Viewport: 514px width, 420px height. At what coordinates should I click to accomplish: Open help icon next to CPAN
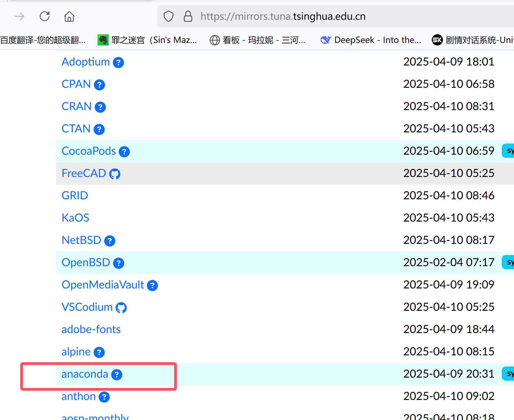[99, 85]
